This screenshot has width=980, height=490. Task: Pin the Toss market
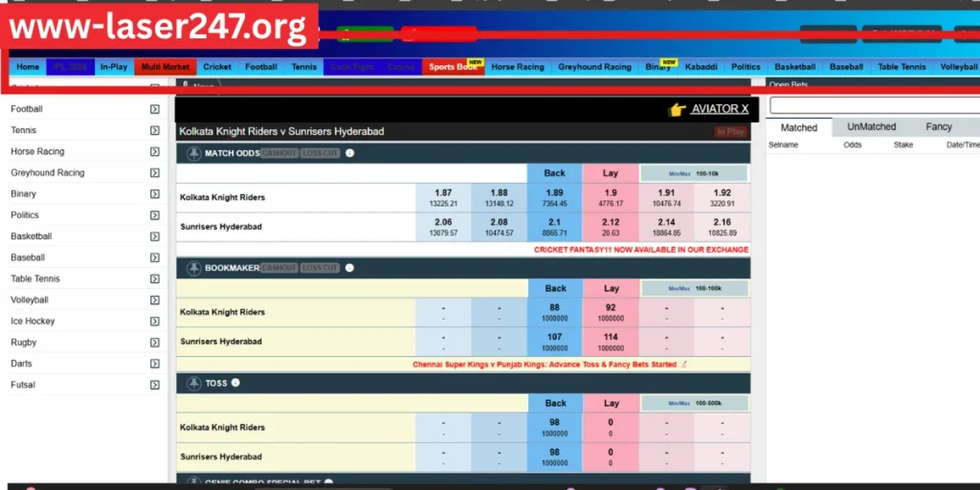click(194, 383)
